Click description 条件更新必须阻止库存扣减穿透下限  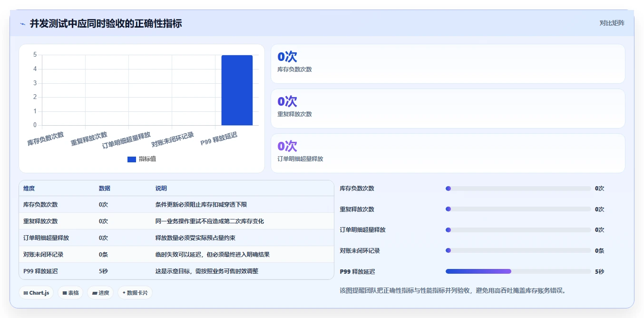tap(201, 205)
